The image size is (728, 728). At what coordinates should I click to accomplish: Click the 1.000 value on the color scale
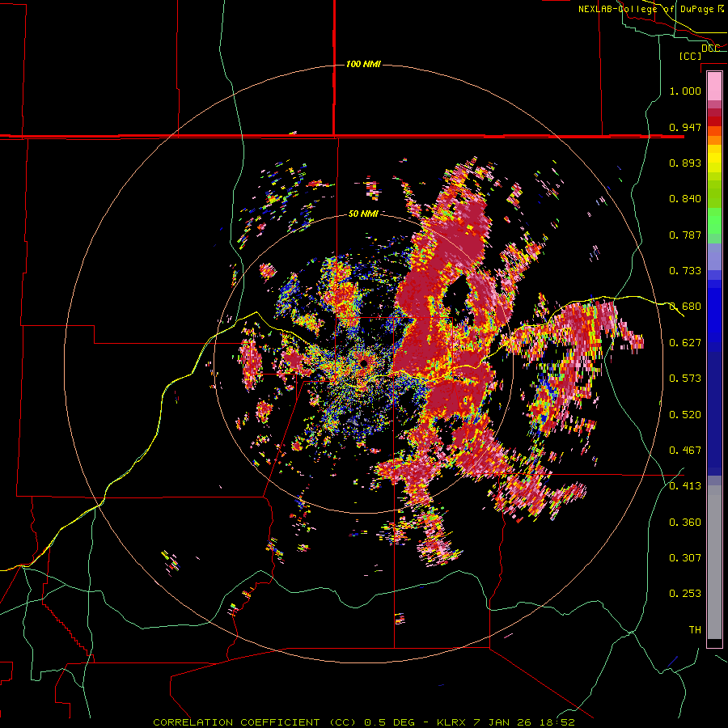(x=685, y=91)
